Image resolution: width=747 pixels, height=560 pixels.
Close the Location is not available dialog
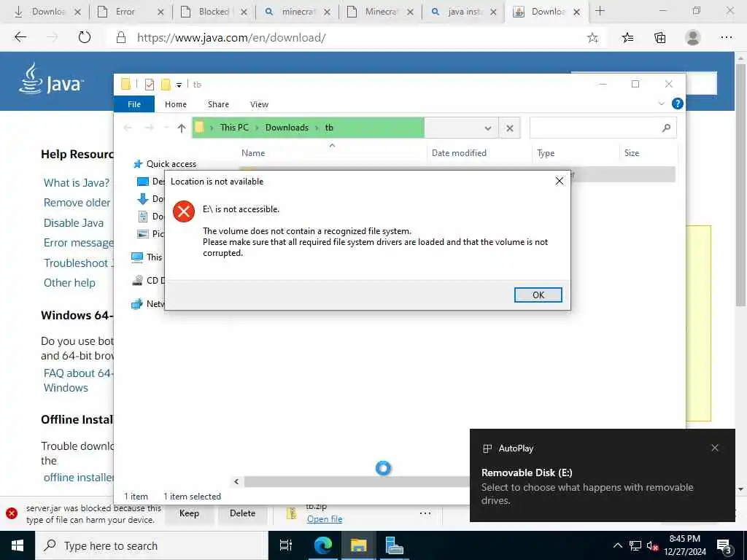(x=560, y=181)
